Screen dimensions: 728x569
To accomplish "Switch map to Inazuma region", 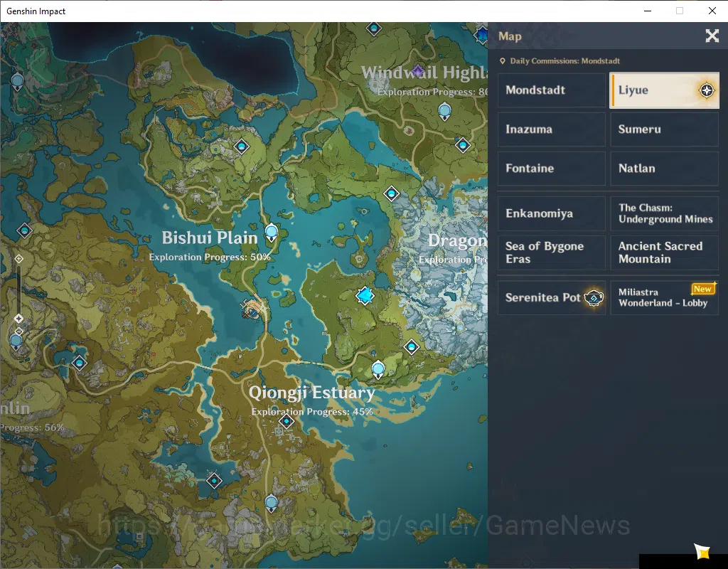I will pos(552,129).
